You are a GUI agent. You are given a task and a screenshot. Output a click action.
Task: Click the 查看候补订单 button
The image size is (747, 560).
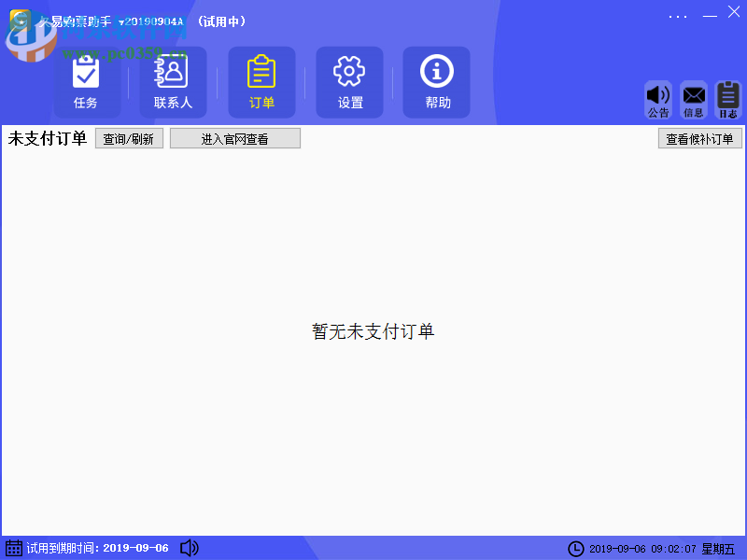pyautogui.click(x=699, y=137)
